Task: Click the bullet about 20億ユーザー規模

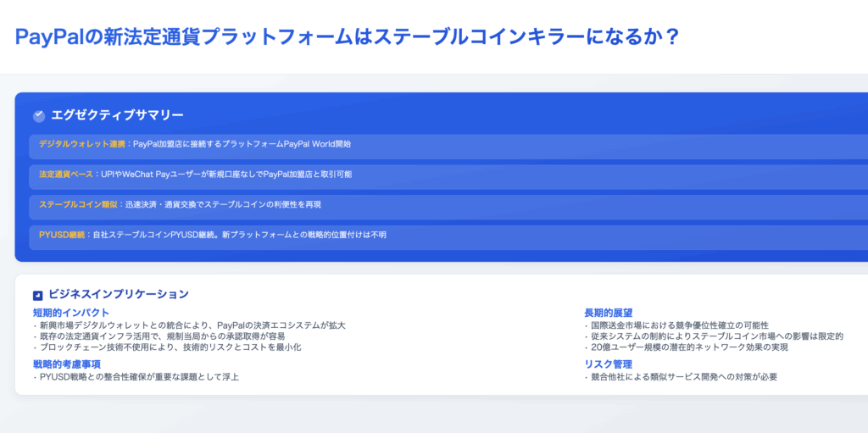Action: tap(687, 347)
